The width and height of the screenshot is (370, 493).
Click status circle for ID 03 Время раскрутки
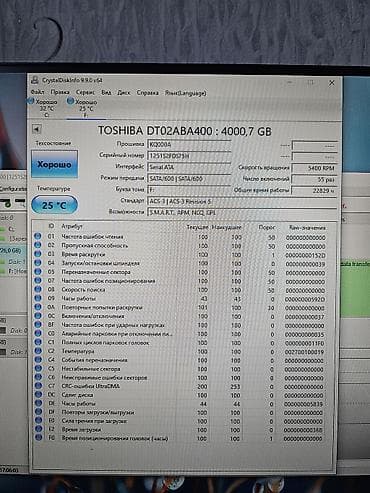pos(38,254)
